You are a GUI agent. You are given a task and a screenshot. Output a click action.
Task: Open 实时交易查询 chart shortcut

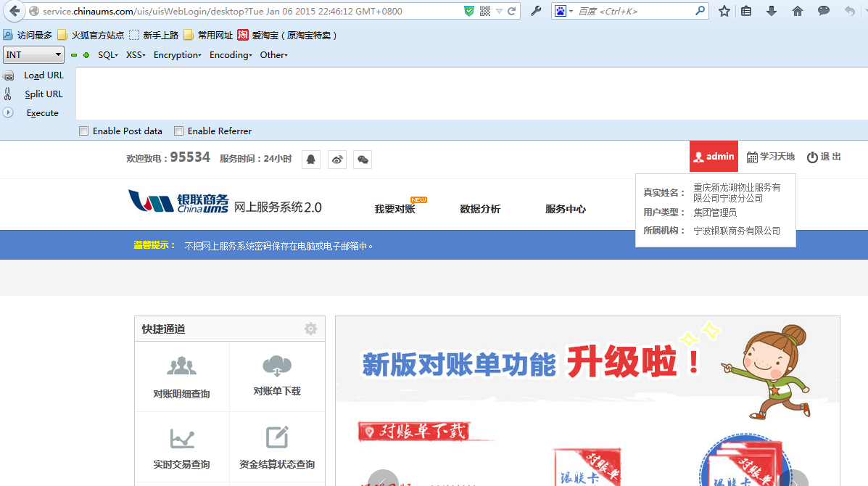181,448
